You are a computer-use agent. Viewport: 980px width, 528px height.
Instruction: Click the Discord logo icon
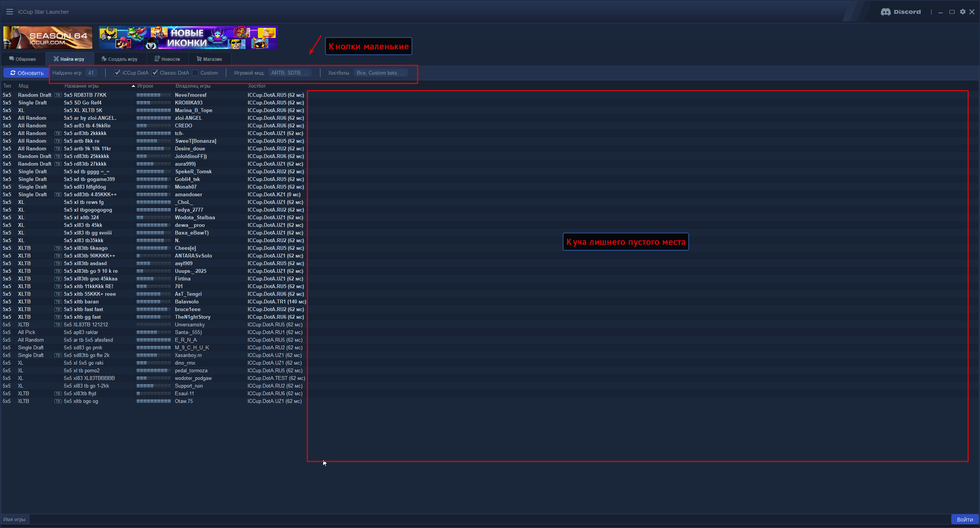(x=885, y=12)
